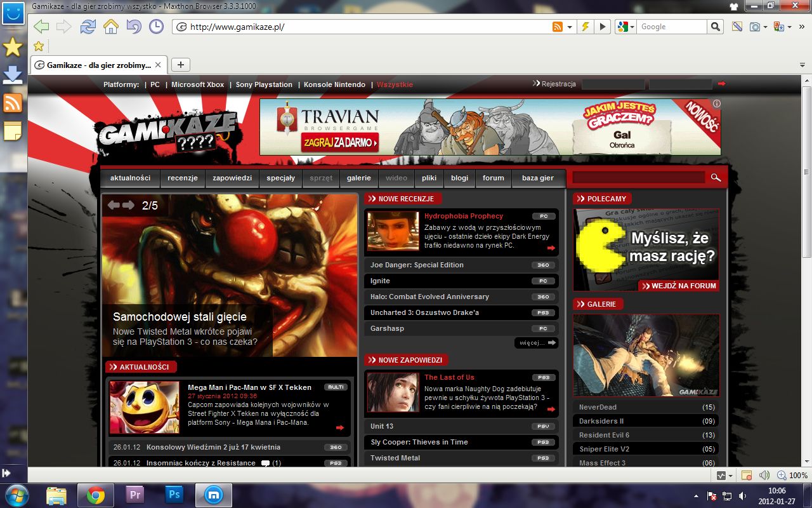Click the Windows Start button
The width and height of the screenshot is (812, 508).
click(17, 495)
